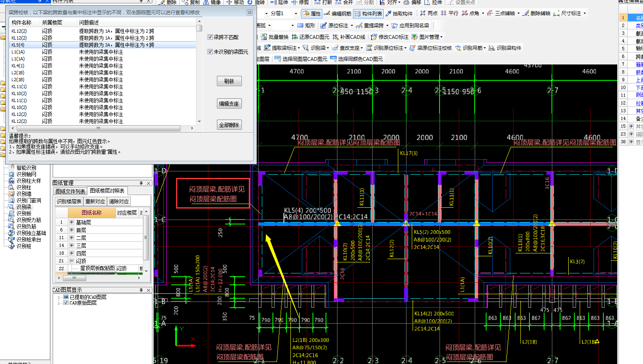
Task: Choose the 平行 parallel axis tool
Action: click(449, 13)
